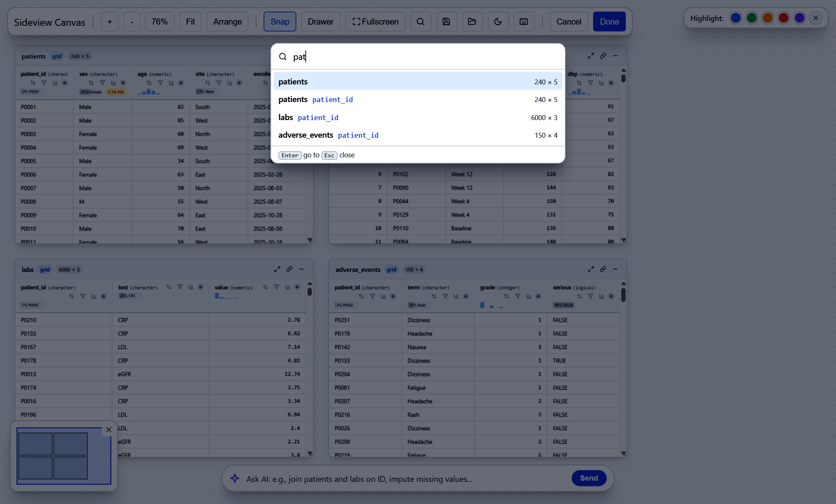The height and width of the screenshot is (504, 836).
Task: Select the highlighted patients search result
Action: tap(418, 82)
